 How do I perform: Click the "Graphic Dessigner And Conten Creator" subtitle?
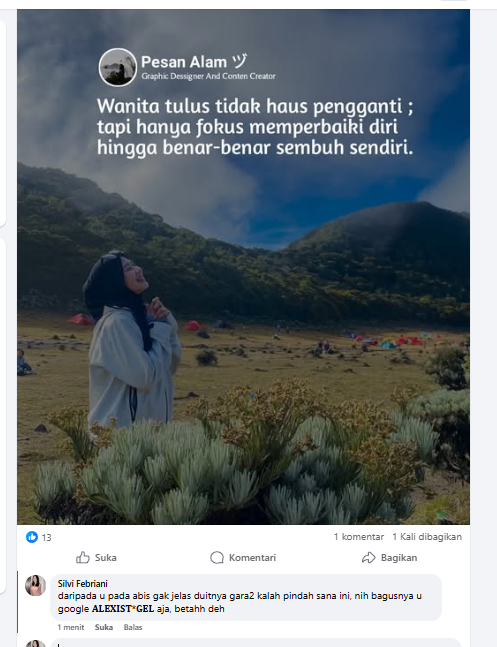208,76
